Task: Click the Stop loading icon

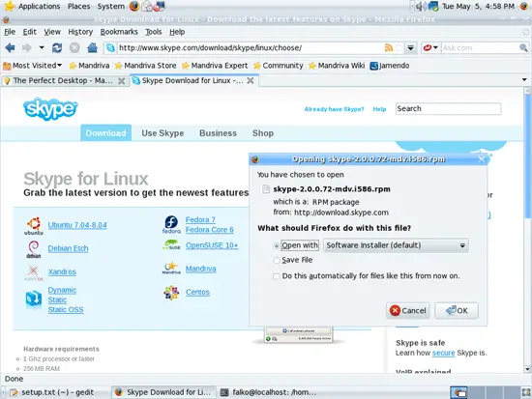Action: click(74, 47)
